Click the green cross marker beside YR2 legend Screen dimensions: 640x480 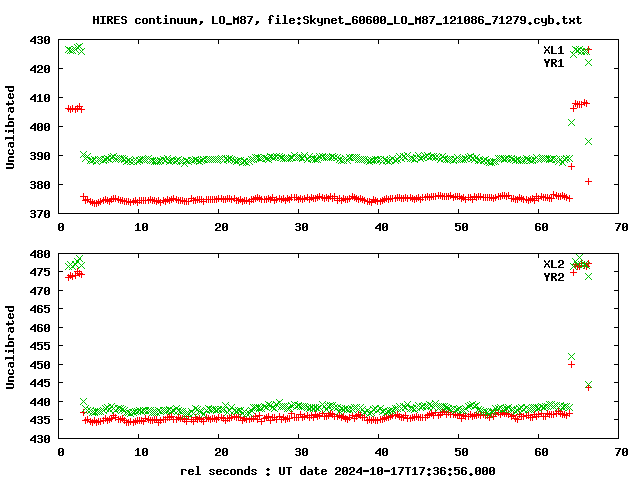(588, 276)
